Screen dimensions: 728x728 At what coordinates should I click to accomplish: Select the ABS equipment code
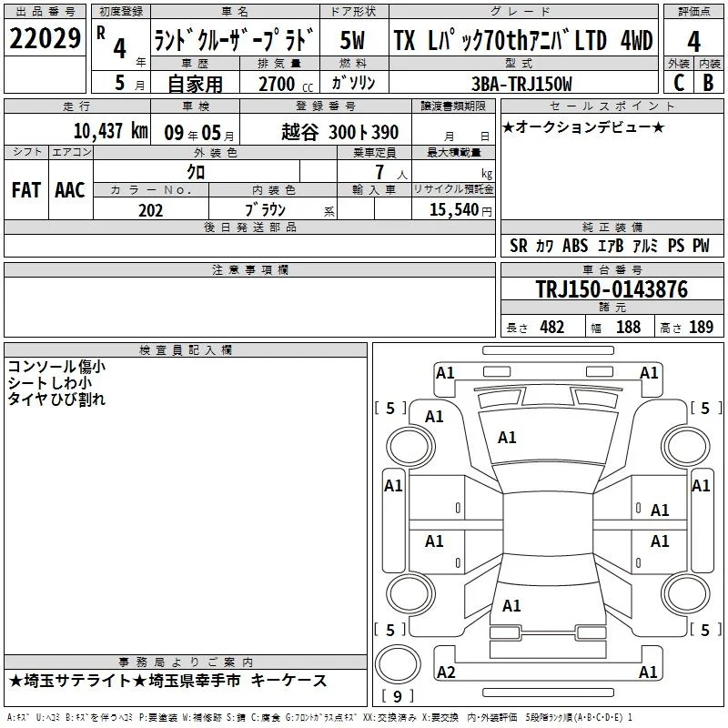tap(575, 246)
